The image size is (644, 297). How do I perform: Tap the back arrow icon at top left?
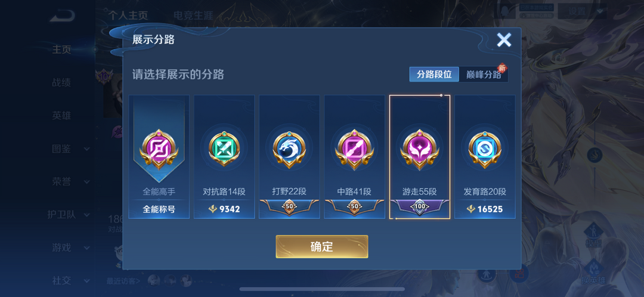63,16
